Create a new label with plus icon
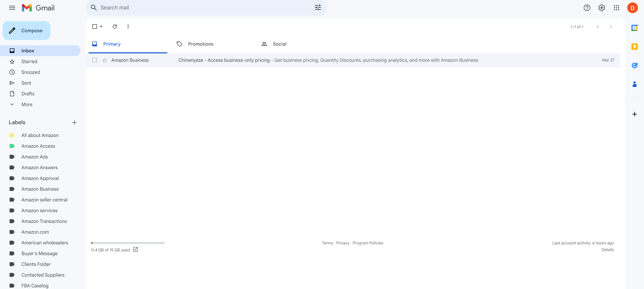 click(74, 123)
